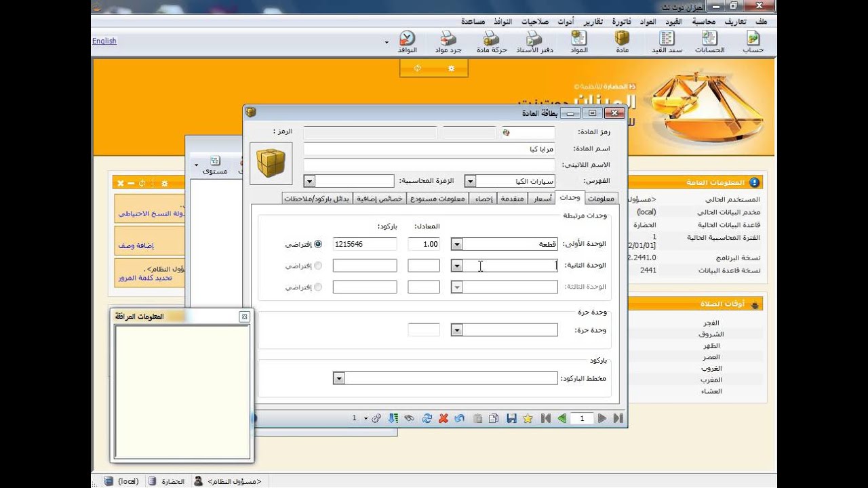The image size is (868, 488).
Task: Click the sort down-arrow icon in card toolbar
Action: [393, 419]
